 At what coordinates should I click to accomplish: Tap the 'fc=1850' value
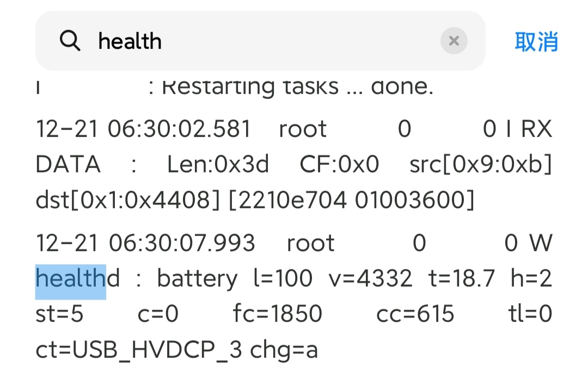[278, 313]
